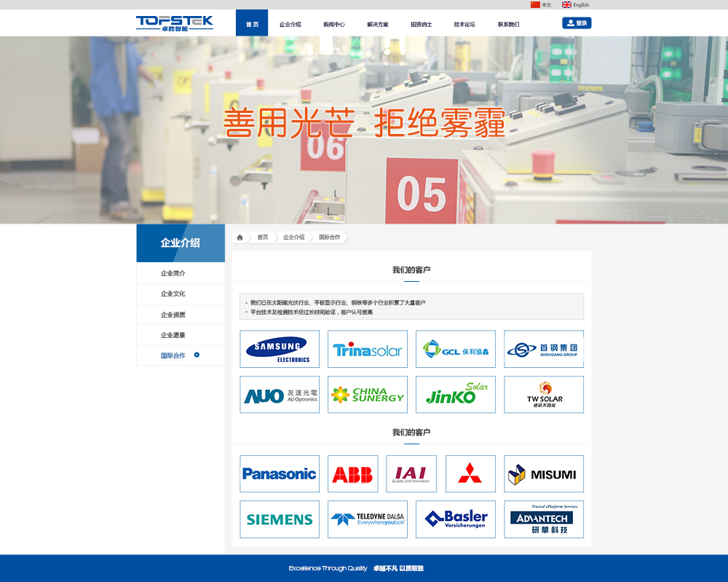Switch language to English
This screenshot has width=728, height=582.
tap(581, 5)
